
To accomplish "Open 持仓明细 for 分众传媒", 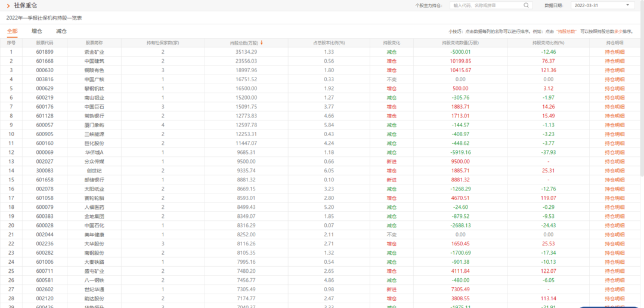I will coord(614,162).
